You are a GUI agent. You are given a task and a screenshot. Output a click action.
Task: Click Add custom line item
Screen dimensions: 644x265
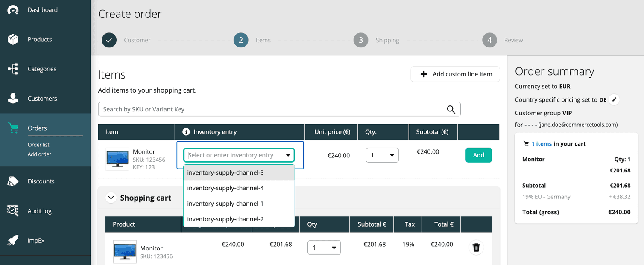(x=455, y=74)
